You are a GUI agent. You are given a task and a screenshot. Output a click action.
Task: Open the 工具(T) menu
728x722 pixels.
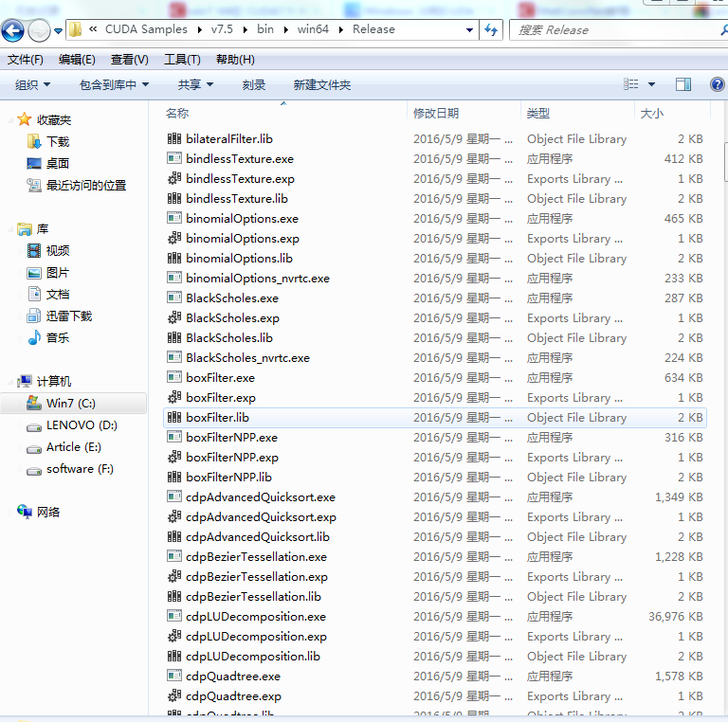[x=182, y=60]
